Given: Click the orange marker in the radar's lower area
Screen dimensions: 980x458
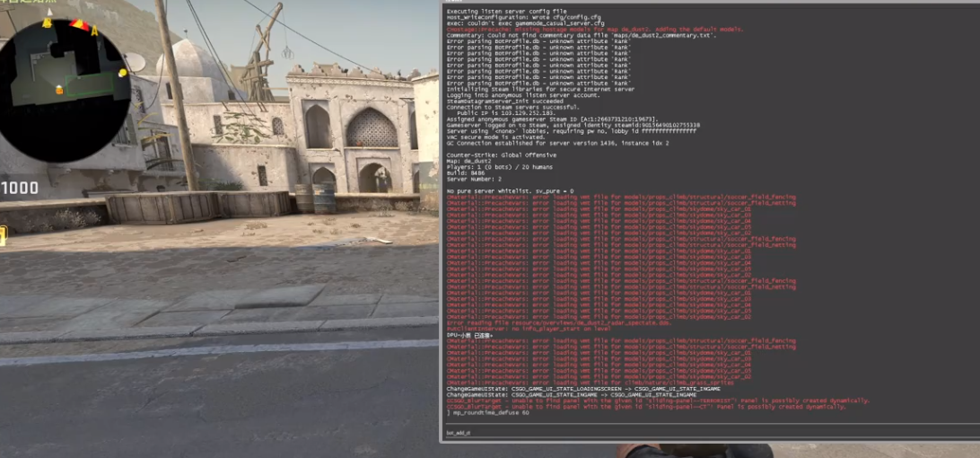Looking at the screenshot, I should point(59,90).
